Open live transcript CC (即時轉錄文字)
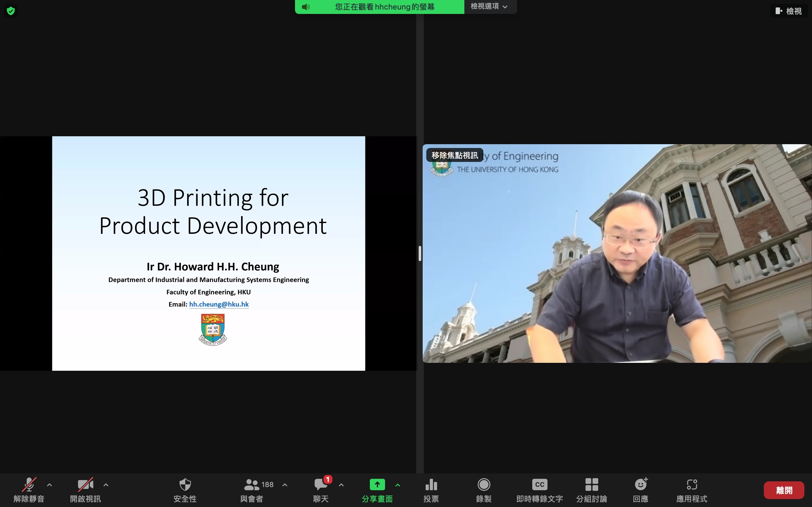 540,485
